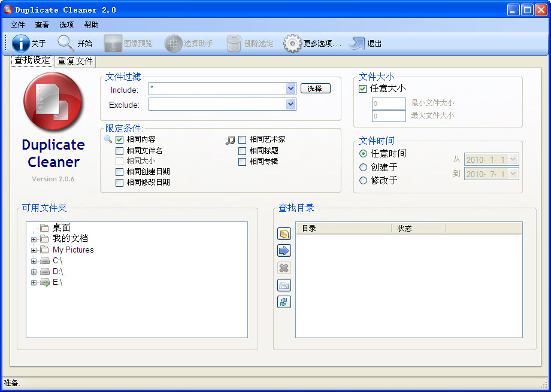Start scan with 开始 magnifier icon
The width and height of the screenshot is (551, 392).
coord(66,43)
